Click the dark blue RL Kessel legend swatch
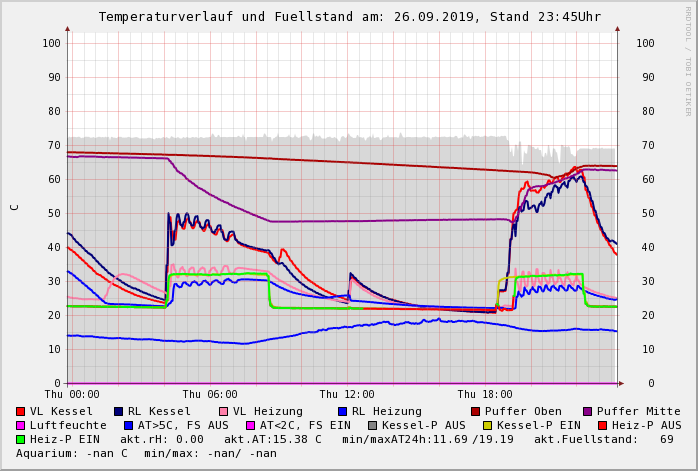698x471 pixels. pos(119,411)
